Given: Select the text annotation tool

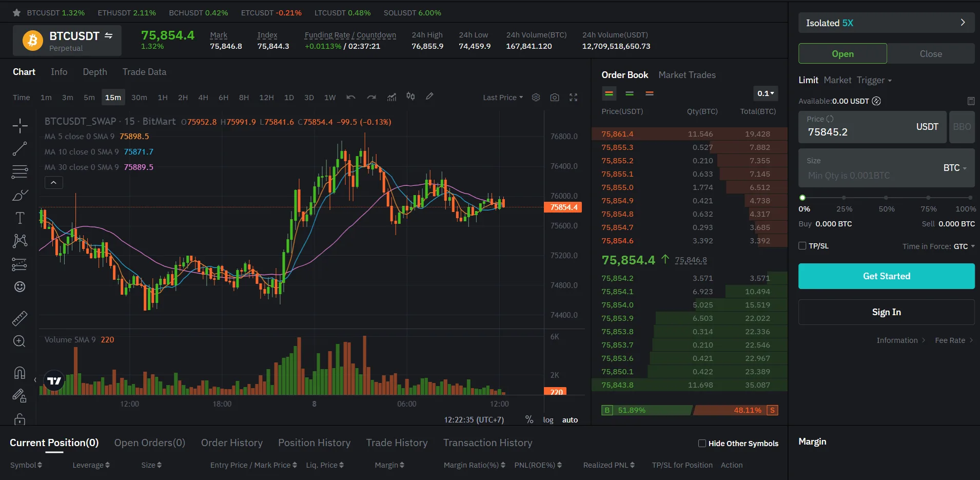Looking at the screenshot, I should tap(19, 218).
